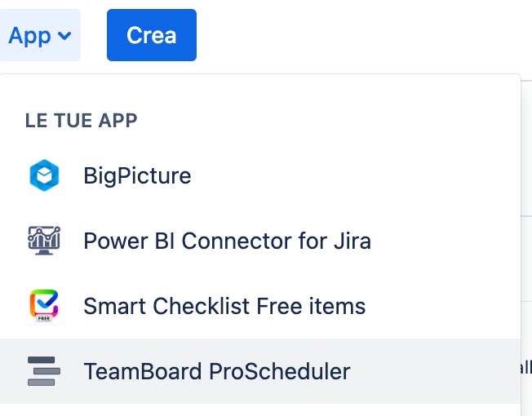This screenshot has height=416, width=532.
Task: Choose Smart Checklist Free items
Action: click(260, 306)
